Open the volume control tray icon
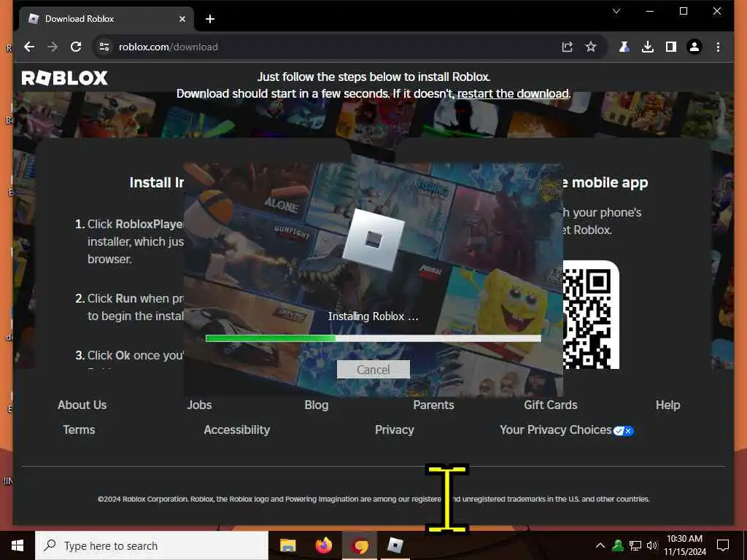This screenshot has height=560, width=747. [652, 545]
